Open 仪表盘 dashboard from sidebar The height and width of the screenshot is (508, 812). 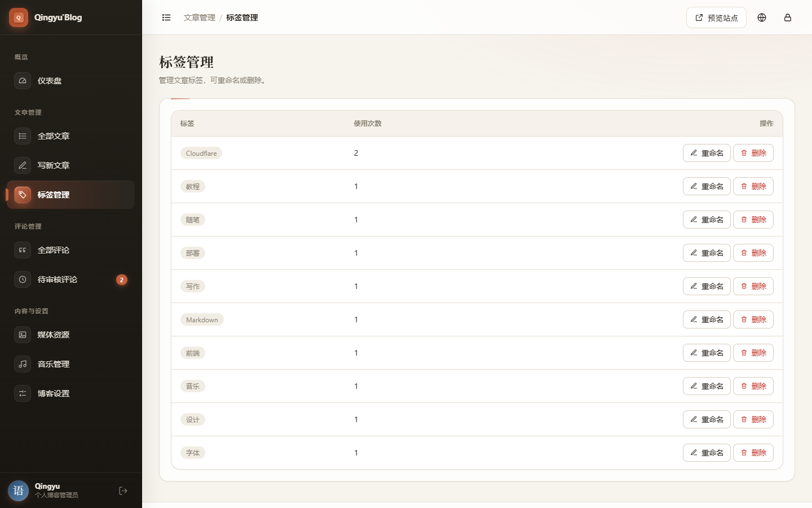(70, 81)
